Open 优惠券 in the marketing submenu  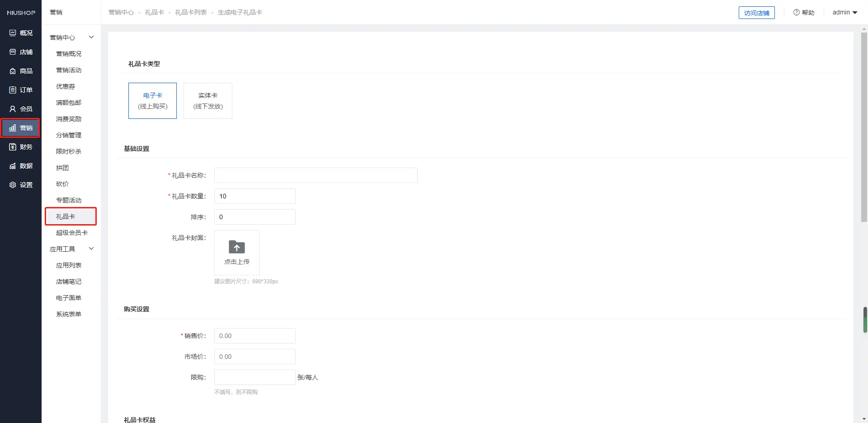click(x=66, y=86)
